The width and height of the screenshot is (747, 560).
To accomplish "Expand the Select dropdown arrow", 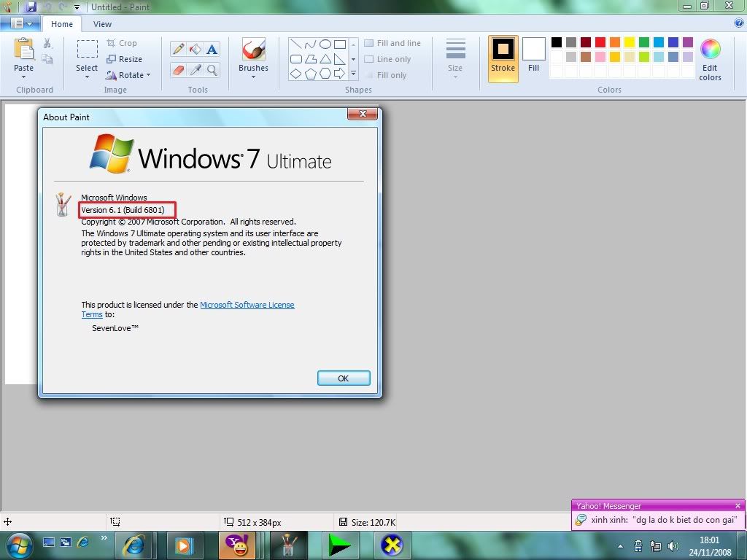I will pyautogui.click(x=88, y=77).
